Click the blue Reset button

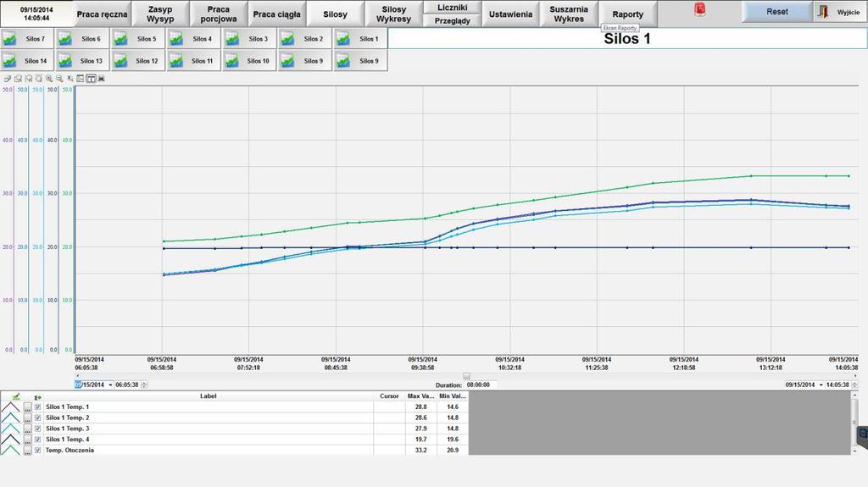pos(777,12)
